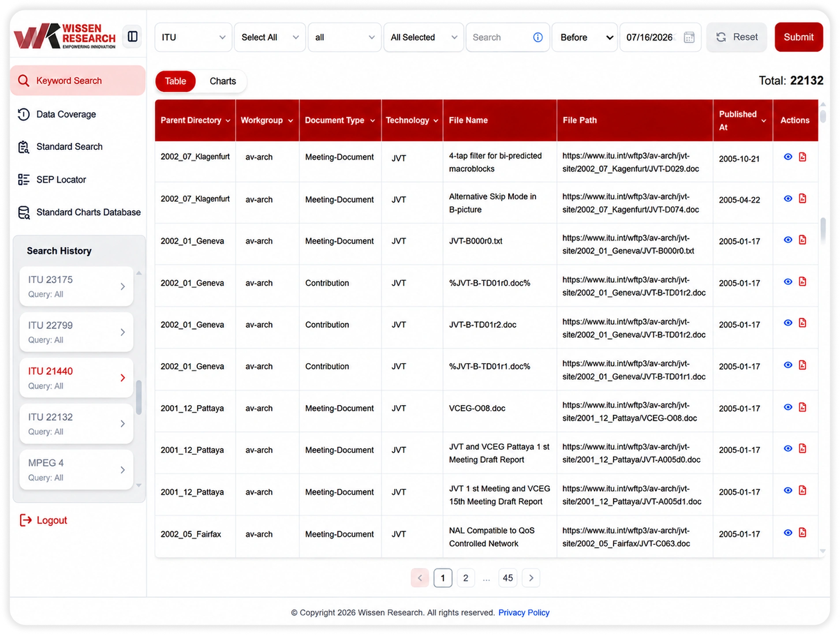Open PDF for NAL Compatible to QoS row

tap(803, 533)
